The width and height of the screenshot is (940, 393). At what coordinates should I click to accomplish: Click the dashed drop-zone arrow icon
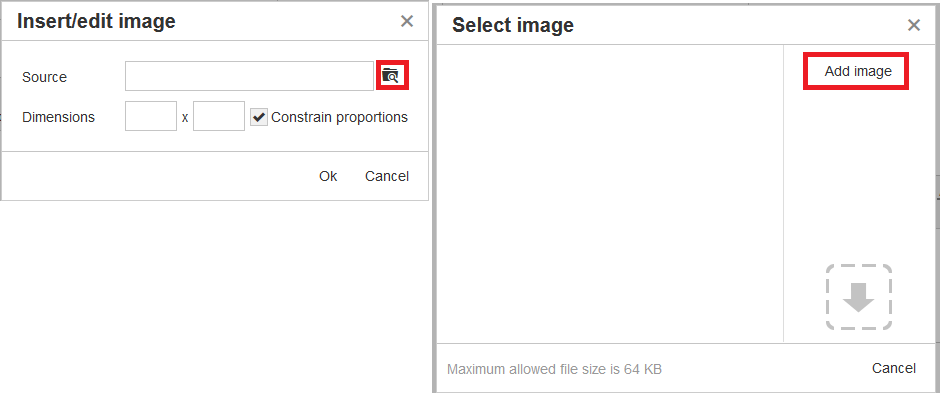click(858, 297)
